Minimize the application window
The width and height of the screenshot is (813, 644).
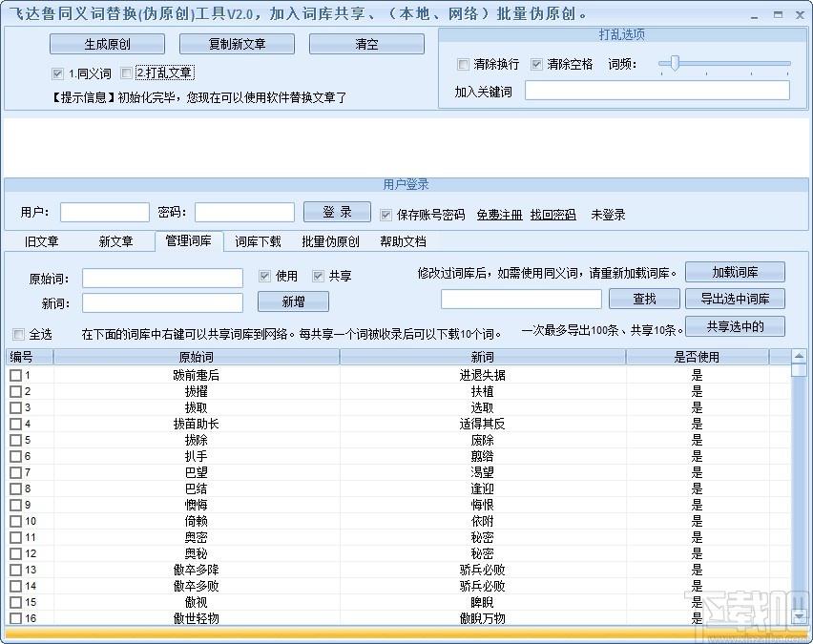coord(755,15)
